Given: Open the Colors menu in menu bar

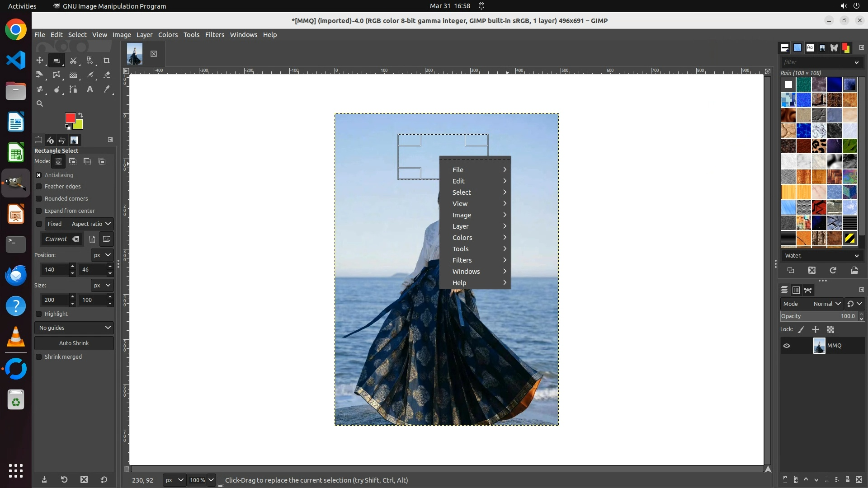Looking at the screenshot, I should [x=168, y=35].
